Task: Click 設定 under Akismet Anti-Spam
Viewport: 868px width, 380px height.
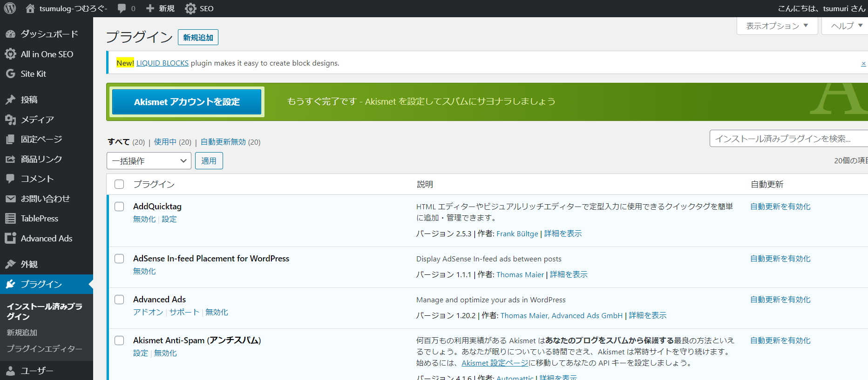Action: tap(141, 353)
